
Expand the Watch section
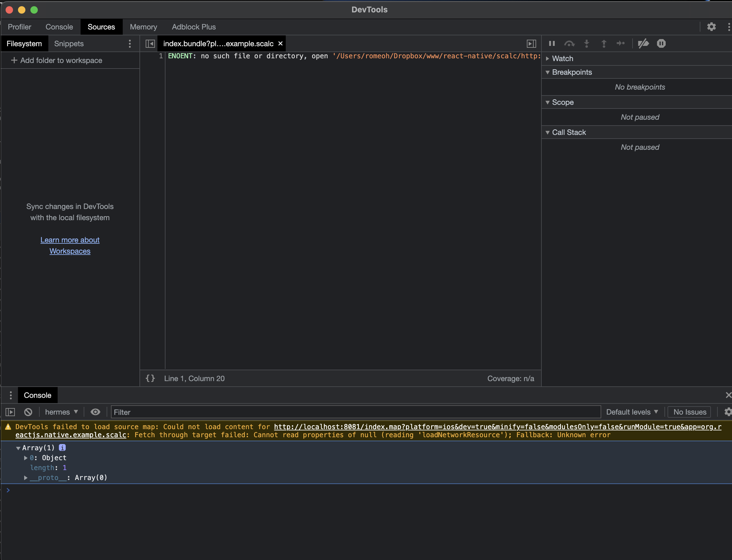[x=562, y=58]
